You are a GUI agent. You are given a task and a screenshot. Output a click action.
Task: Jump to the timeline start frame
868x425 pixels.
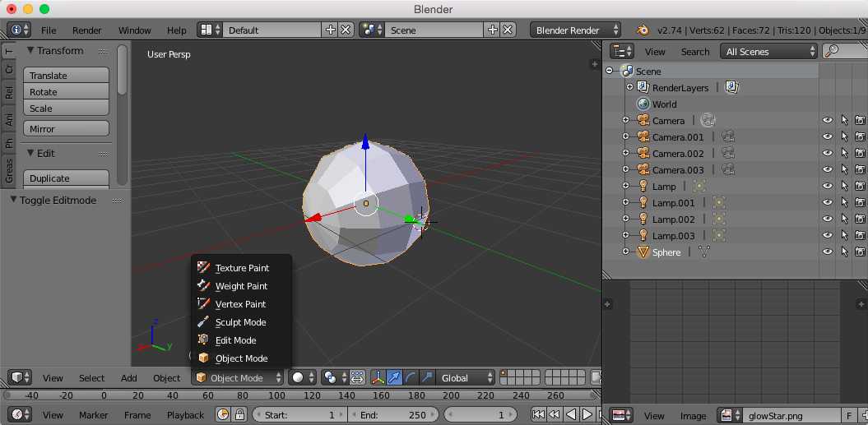[537, 414]
